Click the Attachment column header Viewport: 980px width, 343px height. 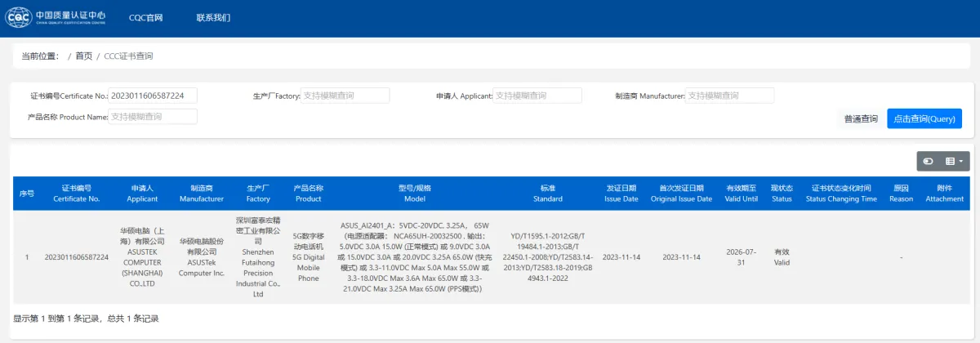point(945,194)
